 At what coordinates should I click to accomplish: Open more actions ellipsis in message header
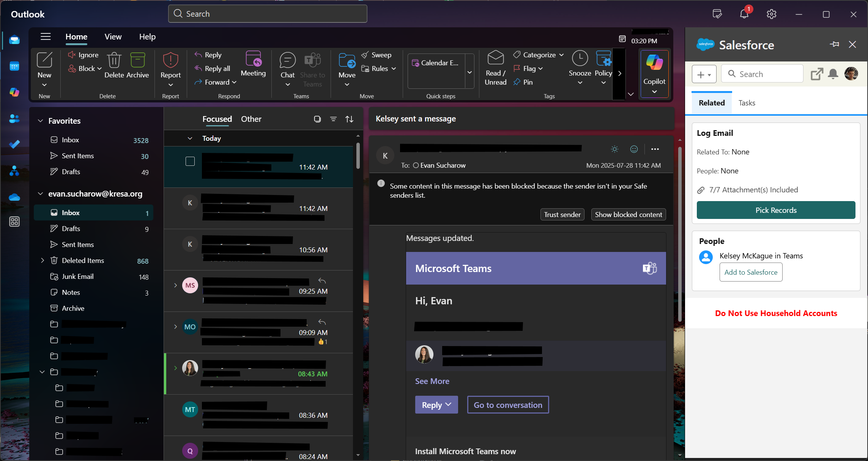(x=655, y=149)
